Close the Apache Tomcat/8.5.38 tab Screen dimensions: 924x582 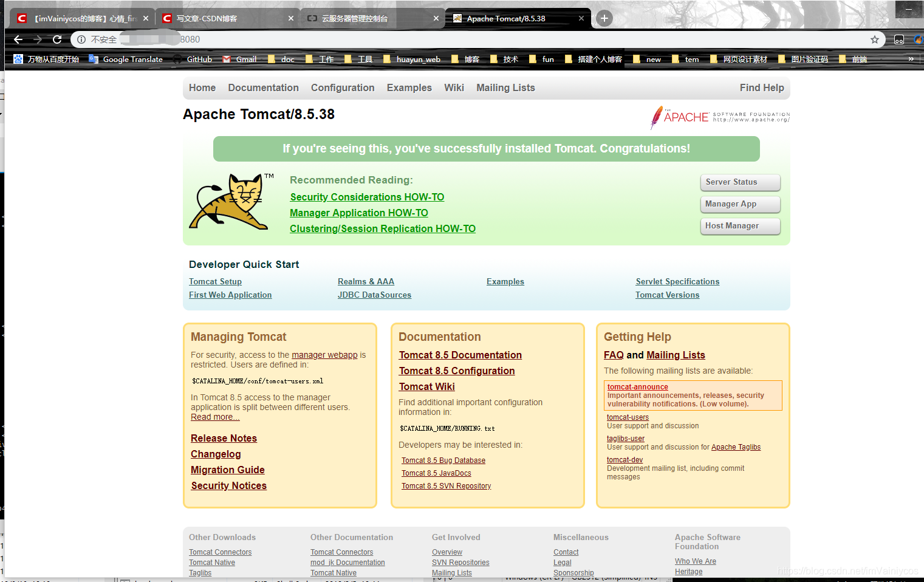tap(581, 18)
